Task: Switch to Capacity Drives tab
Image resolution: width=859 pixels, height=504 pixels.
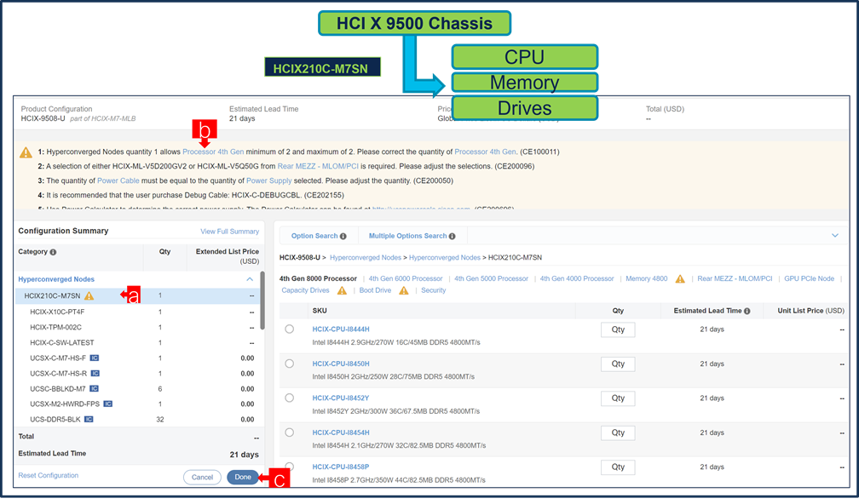Action: tap(305, 290)
